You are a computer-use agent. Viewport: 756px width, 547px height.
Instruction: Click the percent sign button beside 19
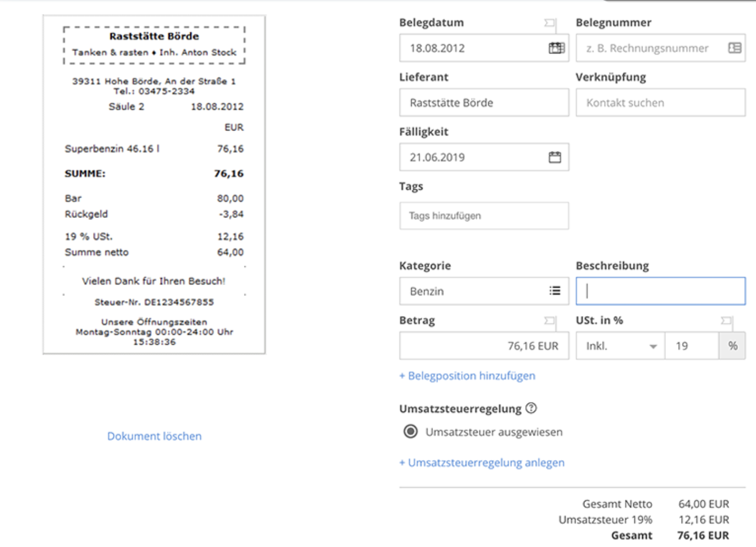[x=732, y=346]
